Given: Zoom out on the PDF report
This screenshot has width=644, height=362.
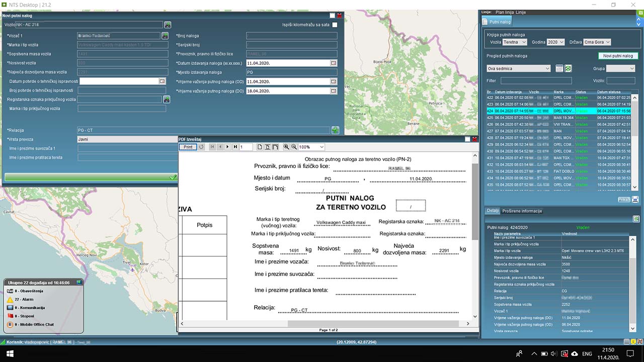Looking at the screenshot, I should click(x=294, y=147).
